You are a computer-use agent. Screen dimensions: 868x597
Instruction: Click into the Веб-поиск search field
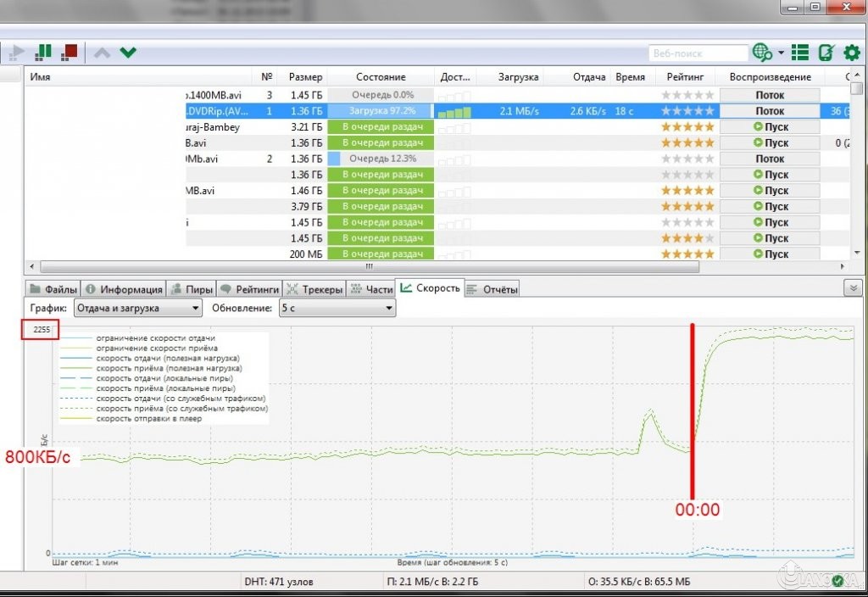tap(697, 53)
